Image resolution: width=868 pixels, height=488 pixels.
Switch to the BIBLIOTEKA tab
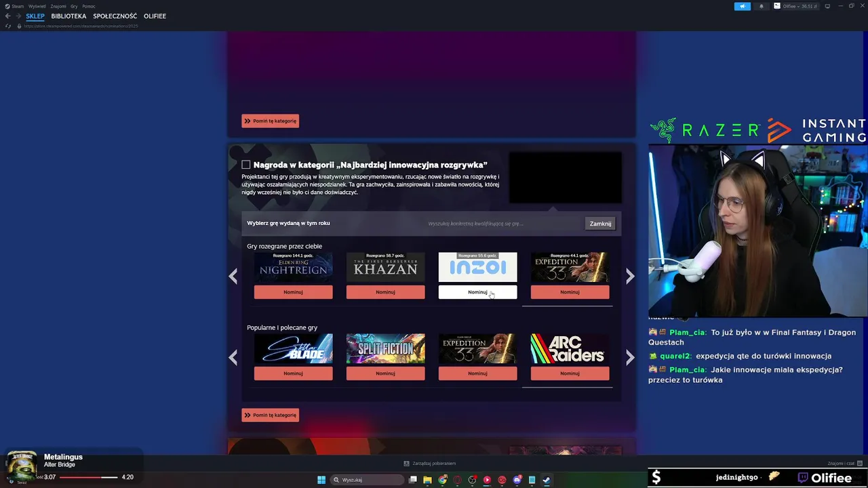click(x=68, y=16)
